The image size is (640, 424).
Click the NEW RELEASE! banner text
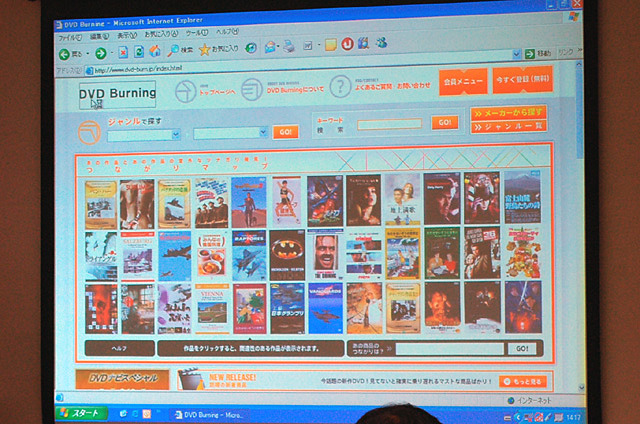click(233, 377)
